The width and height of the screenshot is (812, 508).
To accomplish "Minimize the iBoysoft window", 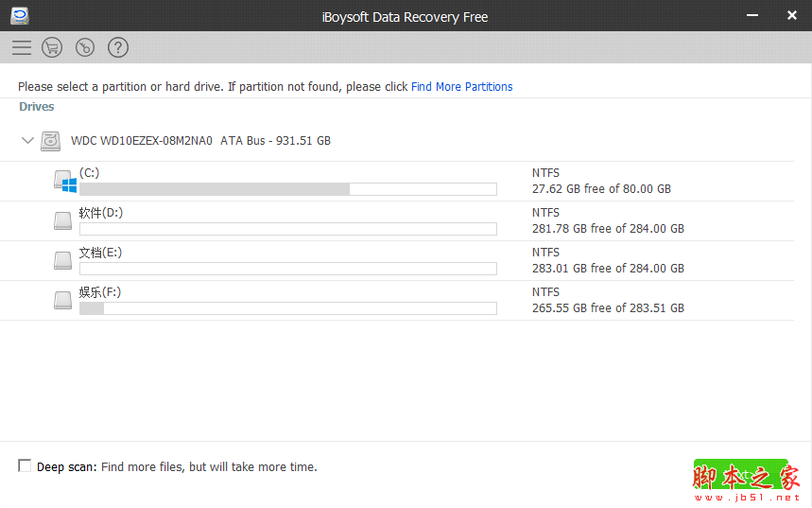I will click(753, 16).
